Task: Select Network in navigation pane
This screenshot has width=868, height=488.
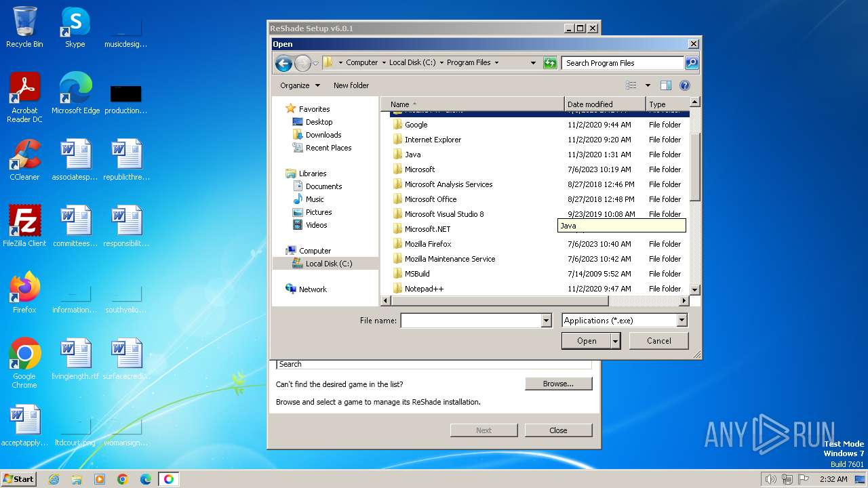Action: pyautogui.click(x=313, y=289)
